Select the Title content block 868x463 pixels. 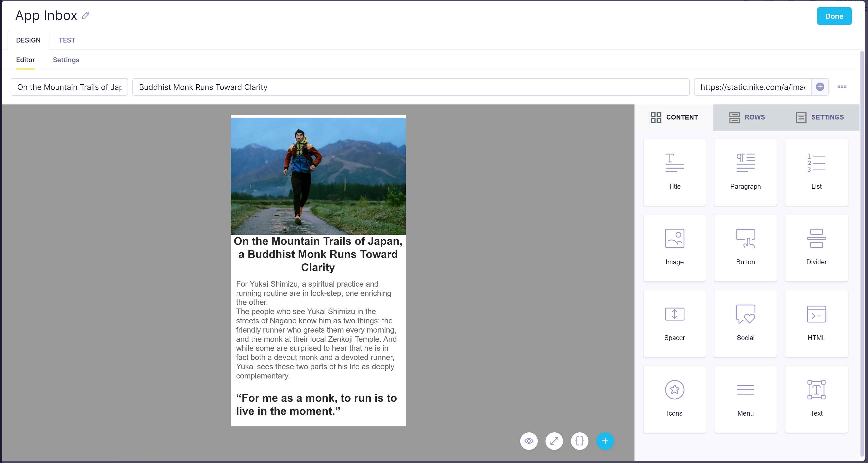[x=674, y=172]
